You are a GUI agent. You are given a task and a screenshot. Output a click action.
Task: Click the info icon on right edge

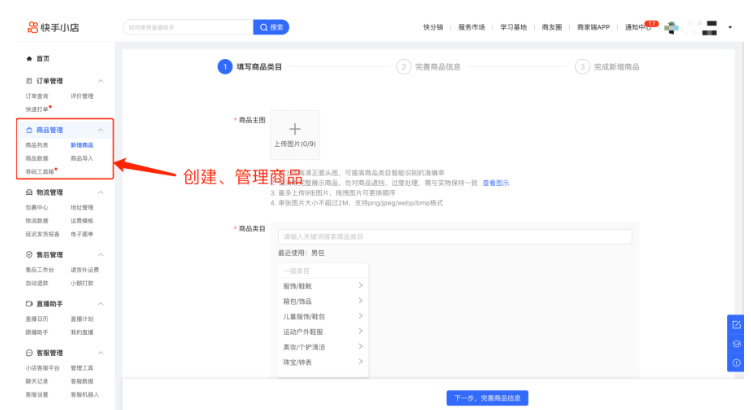[737, 361]
